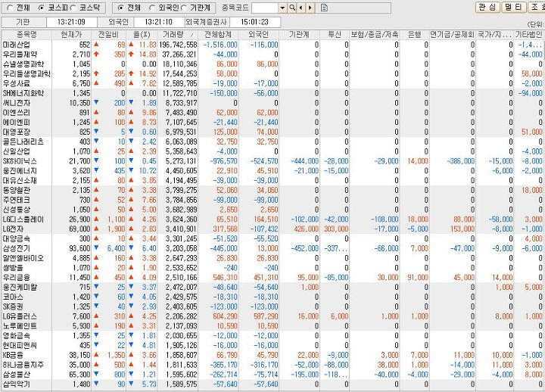The image size is (545, 392).
Task: Click LG유플러스 외국인 value 587,290
Action: pyautogui.click(x=266, y=316)
